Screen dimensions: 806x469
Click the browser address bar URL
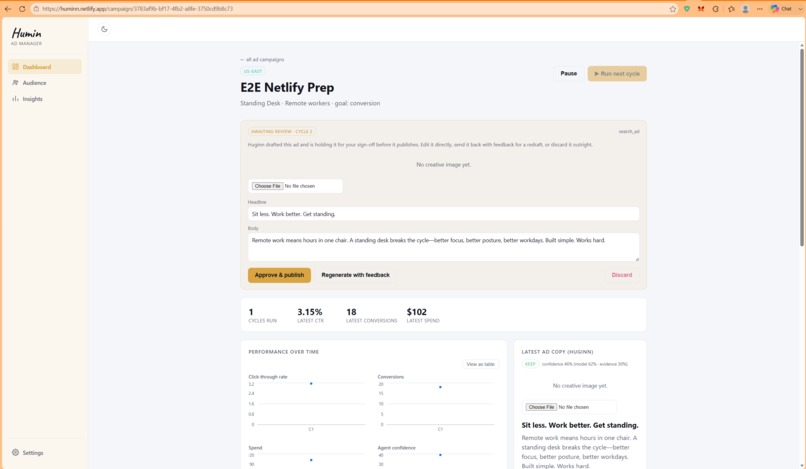[x=138, y=9]
